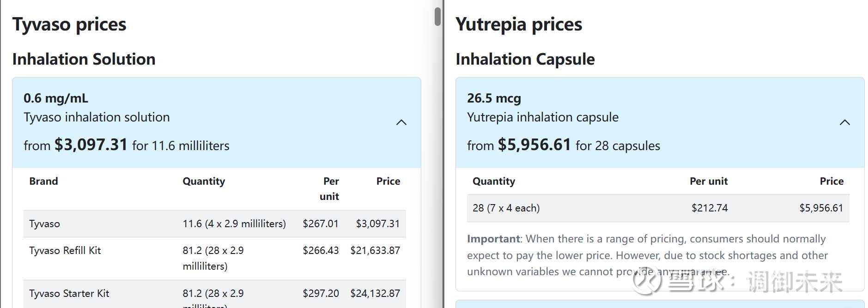Collapse the Yutrepia 26.5 mcg chevron

(844, 122)
